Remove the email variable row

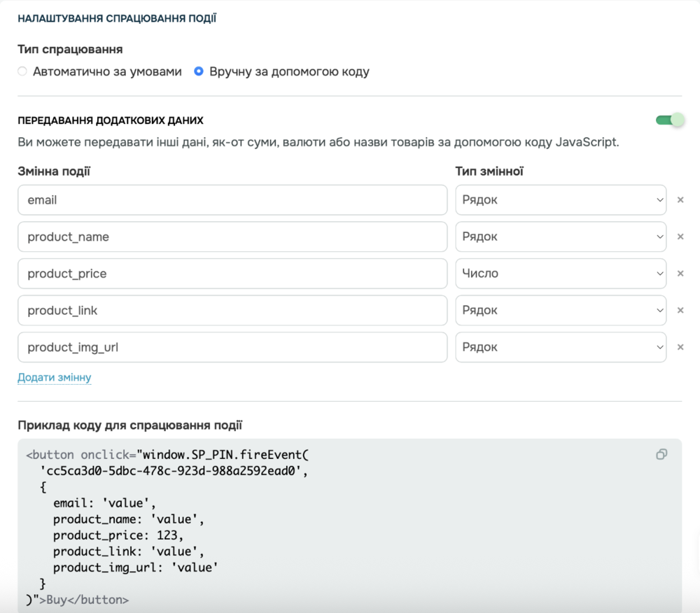click(680, 200)
